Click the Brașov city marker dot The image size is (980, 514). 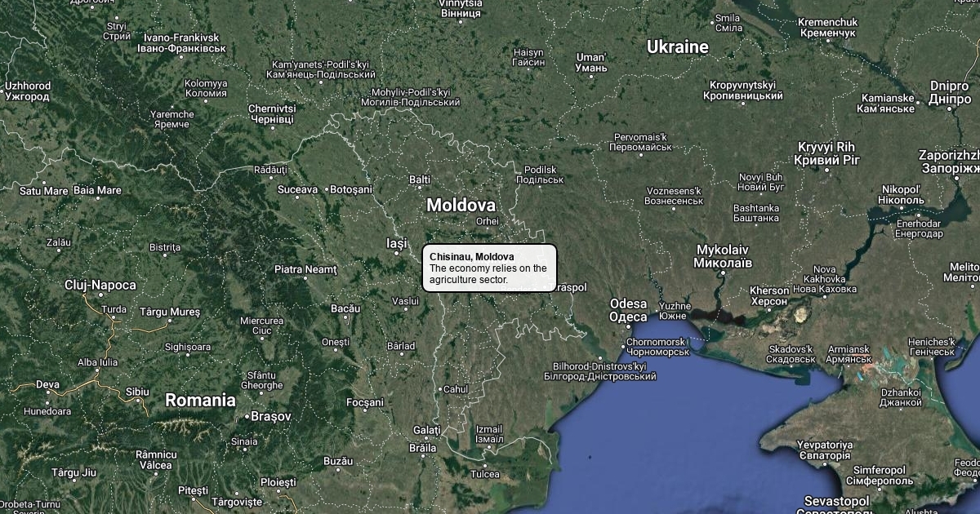tap(247, 417)
